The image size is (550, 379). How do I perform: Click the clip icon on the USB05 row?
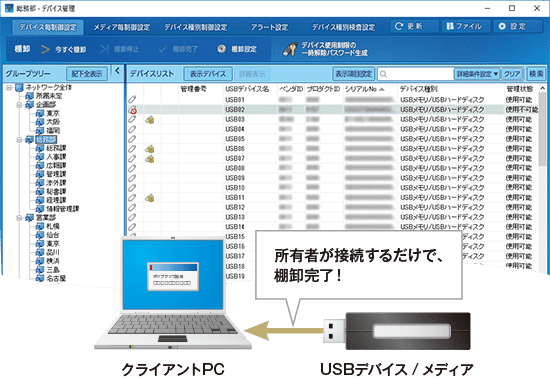132,139
